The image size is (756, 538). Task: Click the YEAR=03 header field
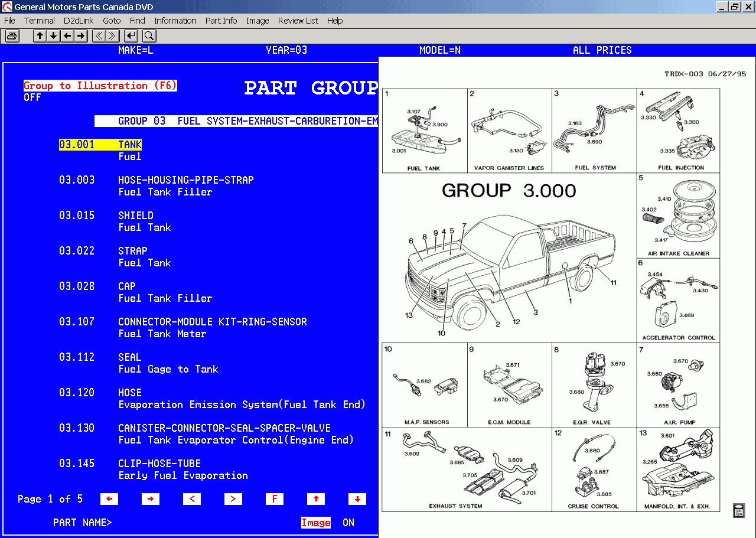pyautogui.click(x=286, y=50)
